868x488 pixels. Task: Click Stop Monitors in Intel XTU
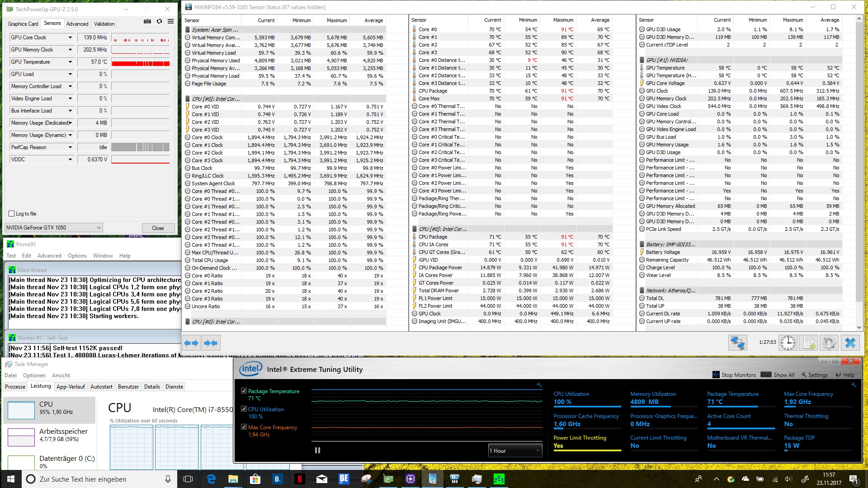[734, 375]
